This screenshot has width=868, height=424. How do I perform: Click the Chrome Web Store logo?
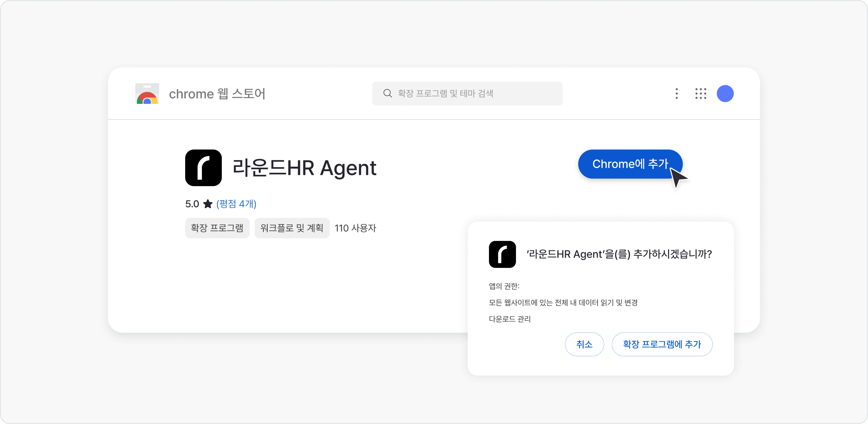[x=147, y=94]
